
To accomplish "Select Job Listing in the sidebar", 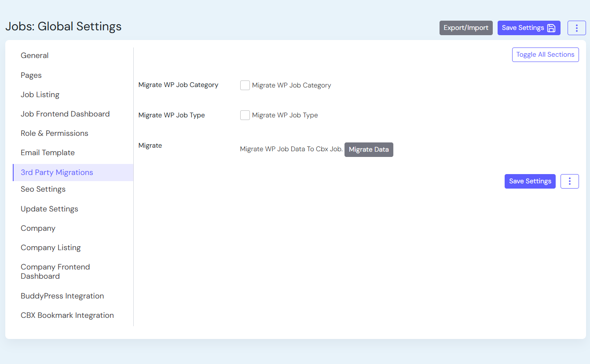I will tap(40, 95).
